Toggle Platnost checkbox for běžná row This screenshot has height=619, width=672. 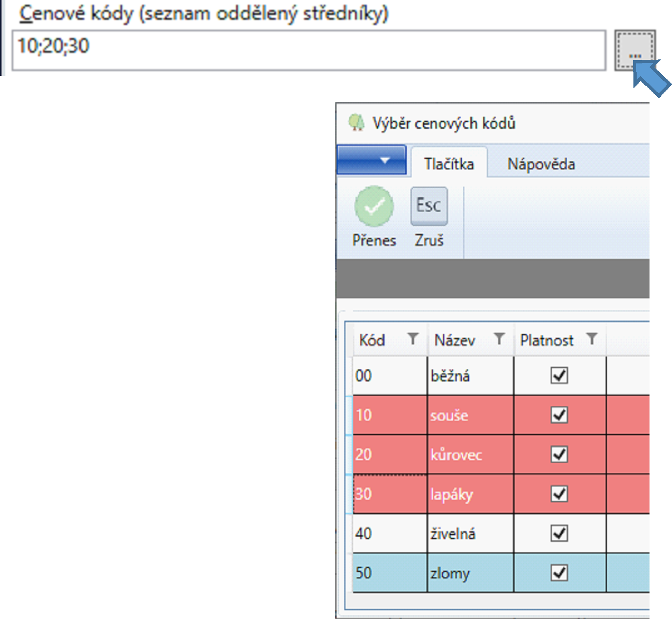coord(559,376)
